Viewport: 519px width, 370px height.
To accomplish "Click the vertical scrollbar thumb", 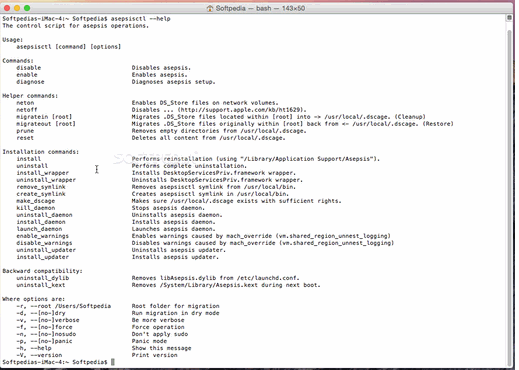I will coord(509,197).
